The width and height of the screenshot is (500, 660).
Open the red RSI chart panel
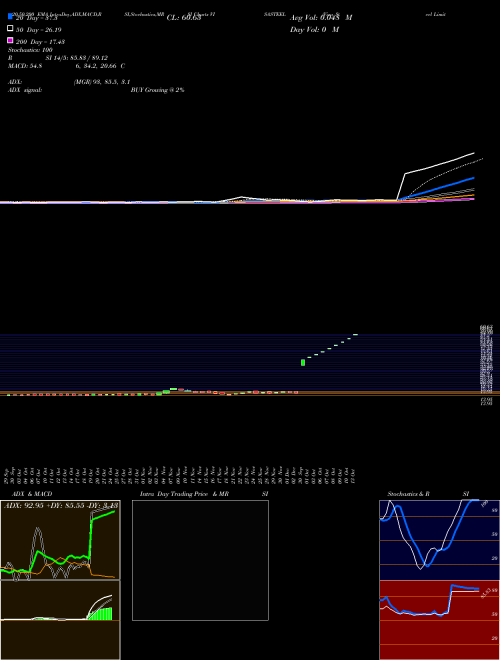439,620
